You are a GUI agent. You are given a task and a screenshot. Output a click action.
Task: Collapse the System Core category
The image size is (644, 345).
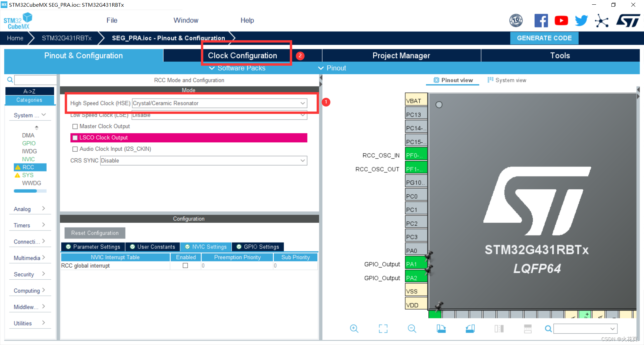(30, 115)
